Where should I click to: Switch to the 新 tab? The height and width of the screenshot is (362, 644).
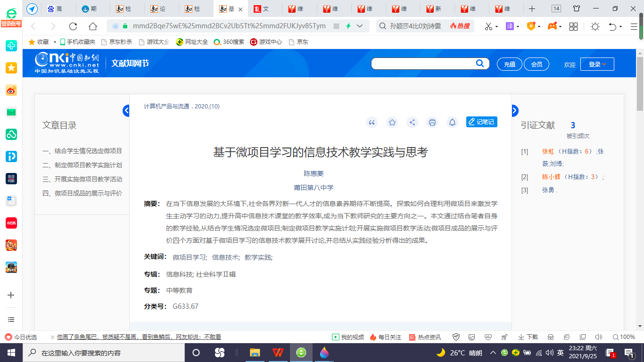click(438, 8)
